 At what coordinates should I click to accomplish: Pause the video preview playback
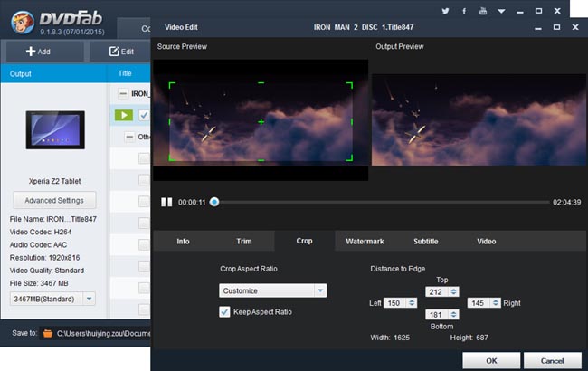coord(166,202)
